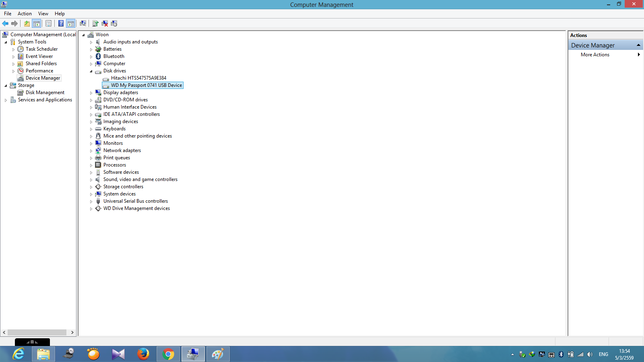Open the Action menu
This screenshot has height=362, width=644.
25,13
